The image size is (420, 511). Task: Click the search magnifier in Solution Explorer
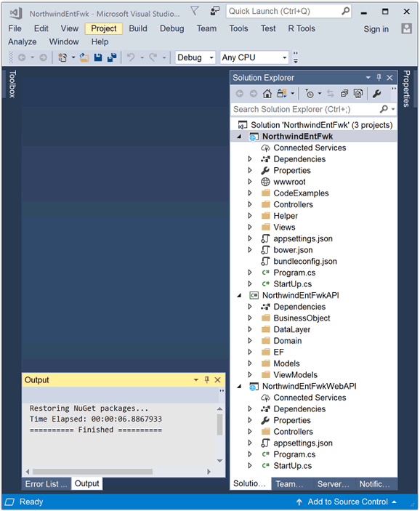[x=384, y=109]
